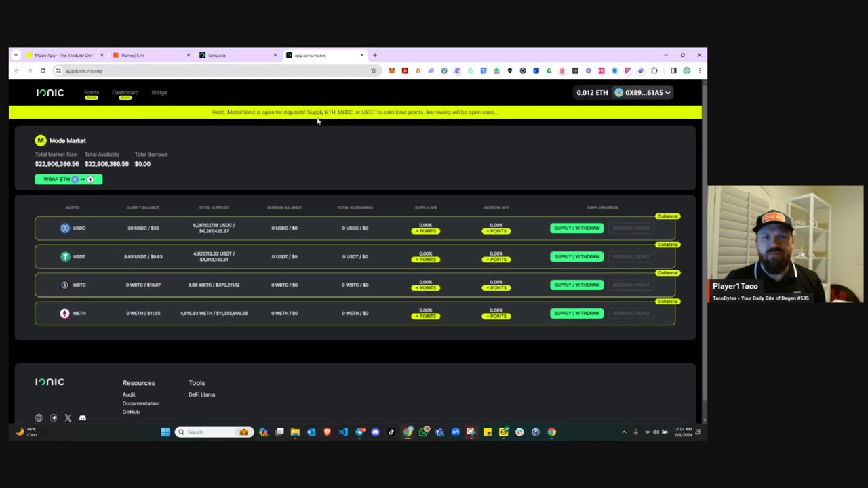868x488 pixels.
Task: Click Supply / Withdraw for USDT
Action: click(x=577, y=257)
